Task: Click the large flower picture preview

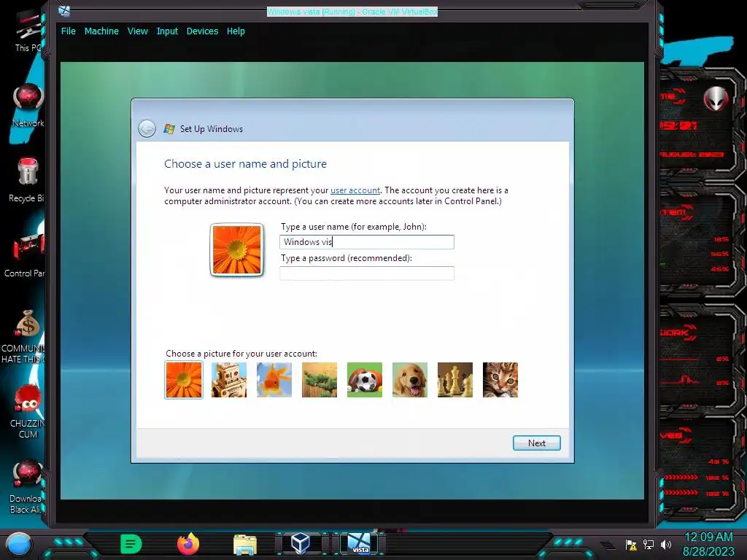Action: point(237,250)
